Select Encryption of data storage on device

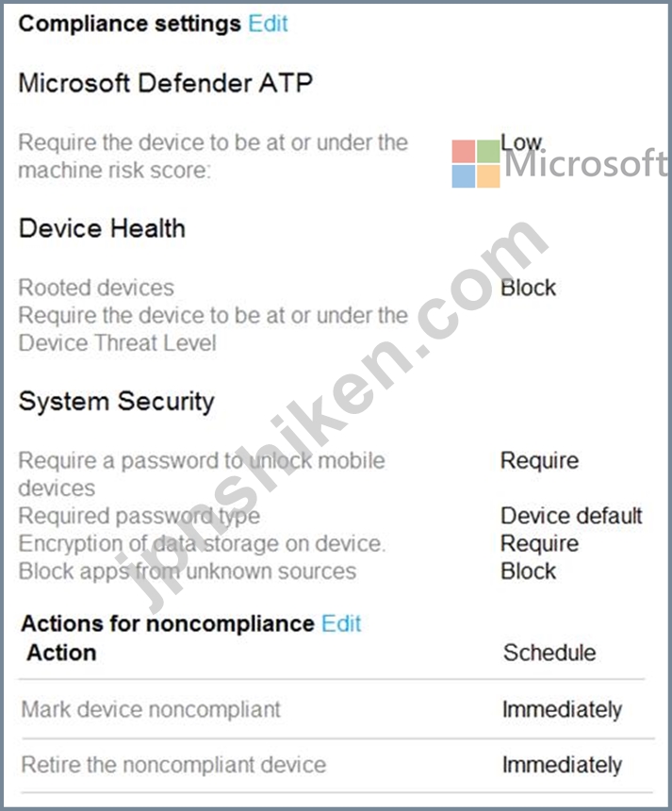(202, 543)
